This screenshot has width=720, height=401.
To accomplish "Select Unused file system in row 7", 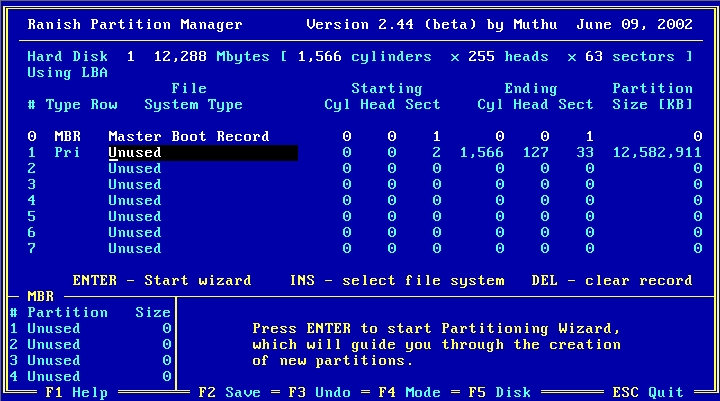I will 135,249.
